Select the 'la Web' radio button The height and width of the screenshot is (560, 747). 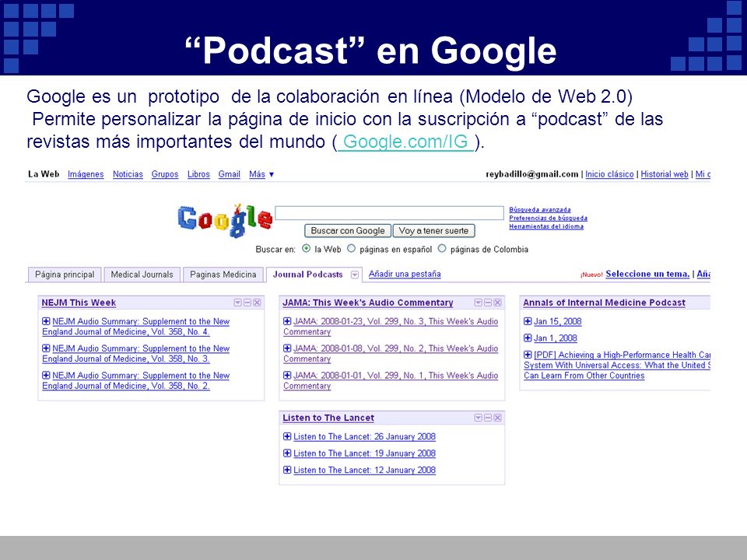point(307,249)
